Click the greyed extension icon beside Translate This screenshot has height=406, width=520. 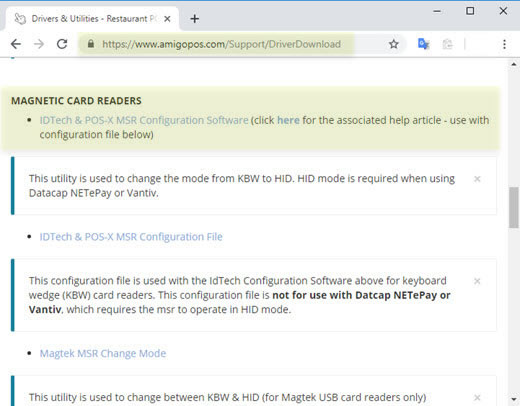pyautogui.click(x=447, y=44)
